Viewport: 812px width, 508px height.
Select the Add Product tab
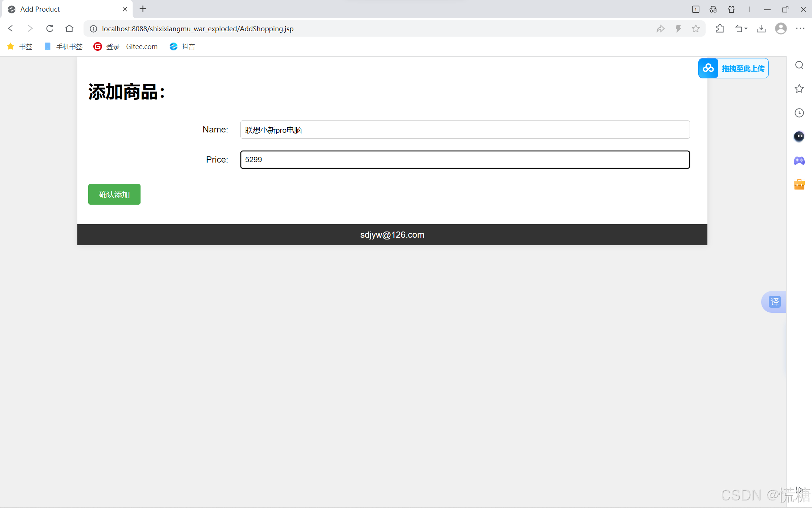click(67, 9)
